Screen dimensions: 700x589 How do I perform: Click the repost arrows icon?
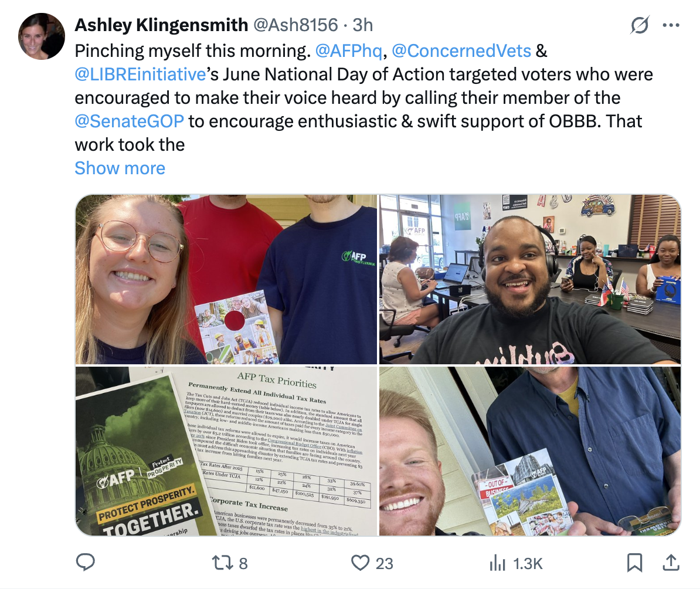point(222,563)
